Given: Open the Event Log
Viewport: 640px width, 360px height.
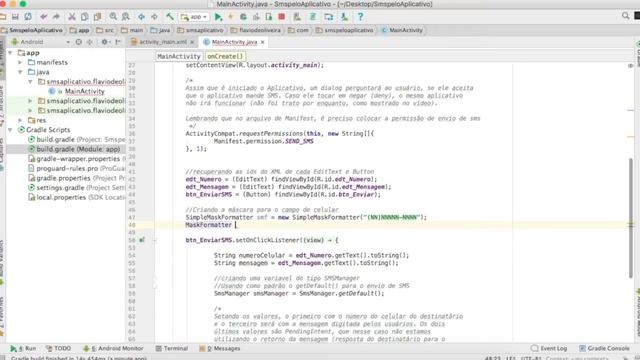Looking at the screenshot, I should pyautogui.click(x=549, y=349).
